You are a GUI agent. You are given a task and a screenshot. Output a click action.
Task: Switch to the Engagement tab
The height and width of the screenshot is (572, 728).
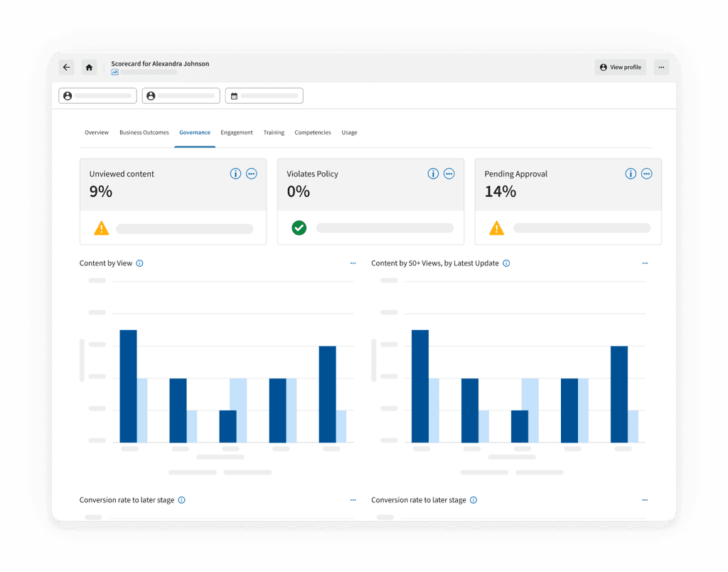[x=237, y=132]
